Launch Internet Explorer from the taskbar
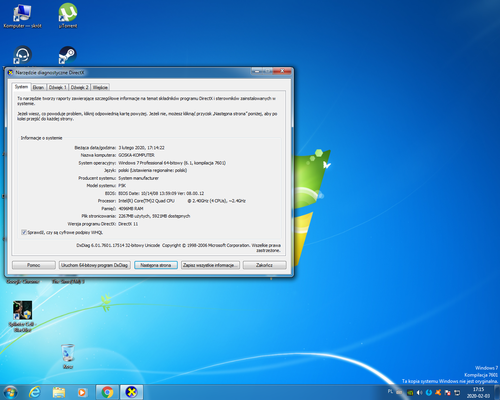Image resolution: width=500 pixels, height=400 pixels. tap(35, 392)
